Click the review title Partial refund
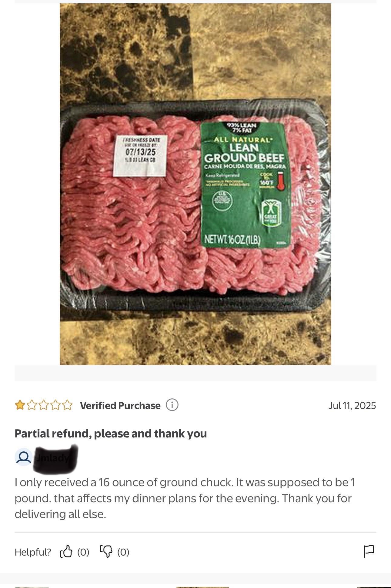Image resolution: width=391 pixels, height=588 pixels. pos(111,434)
